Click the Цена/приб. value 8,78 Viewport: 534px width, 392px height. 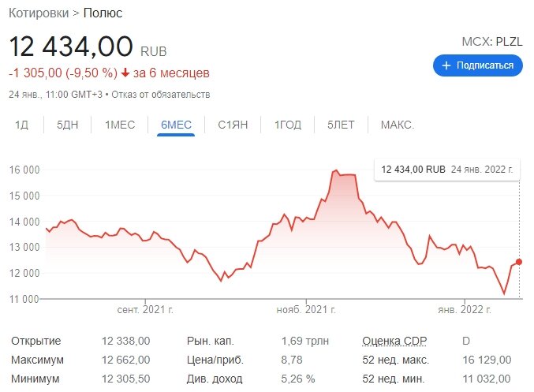[x=292, y=360]
